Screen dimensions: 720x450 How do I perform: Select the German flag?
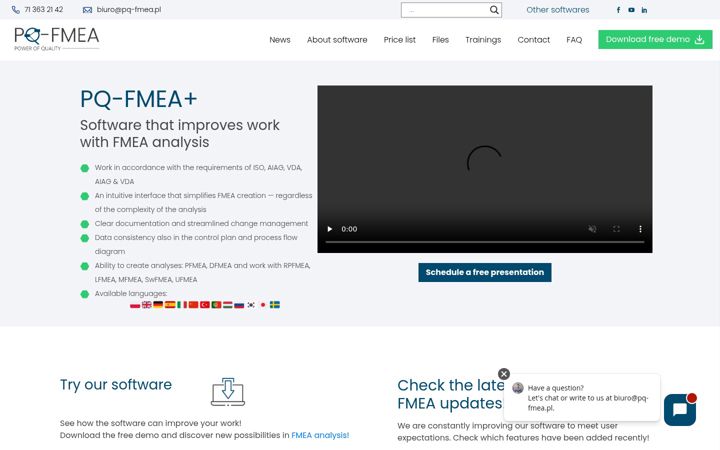coord(158,304)
